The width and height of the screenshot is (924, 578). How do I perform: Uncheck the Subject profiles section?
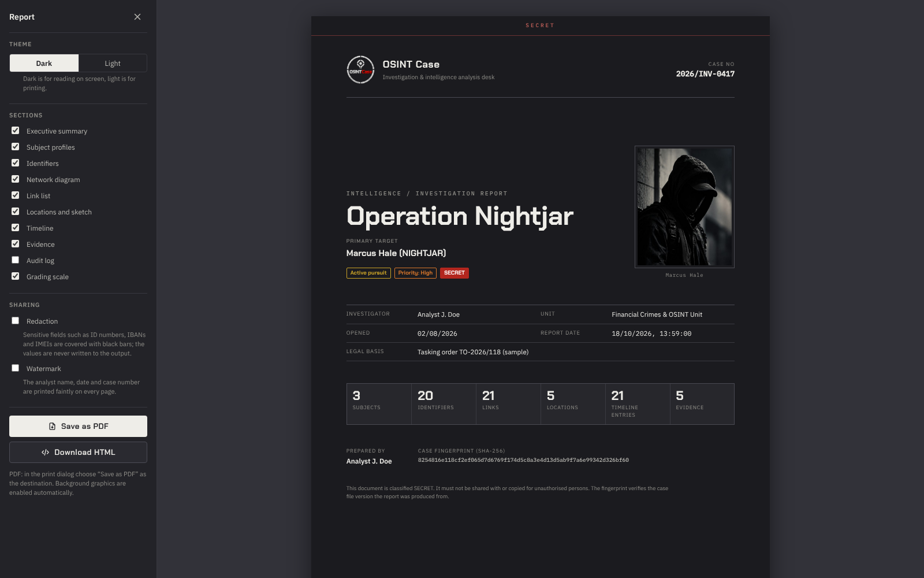click(16, 147)
